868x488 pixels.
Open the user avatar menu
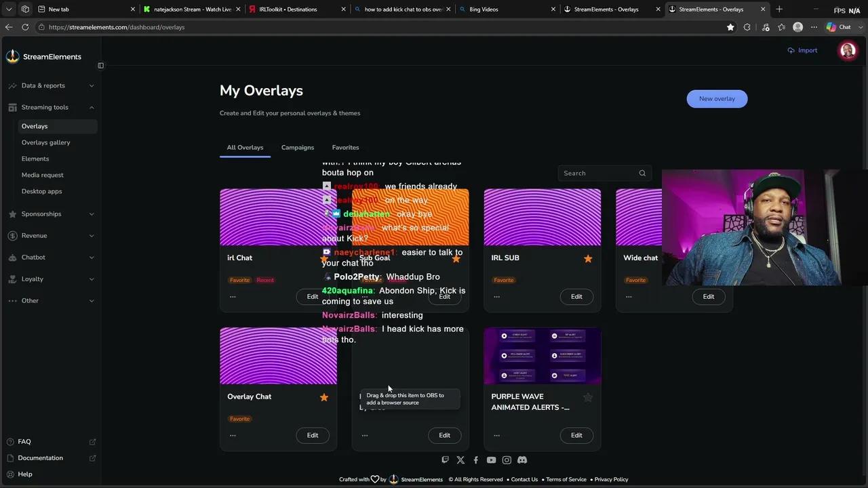[x=848, y=51]
